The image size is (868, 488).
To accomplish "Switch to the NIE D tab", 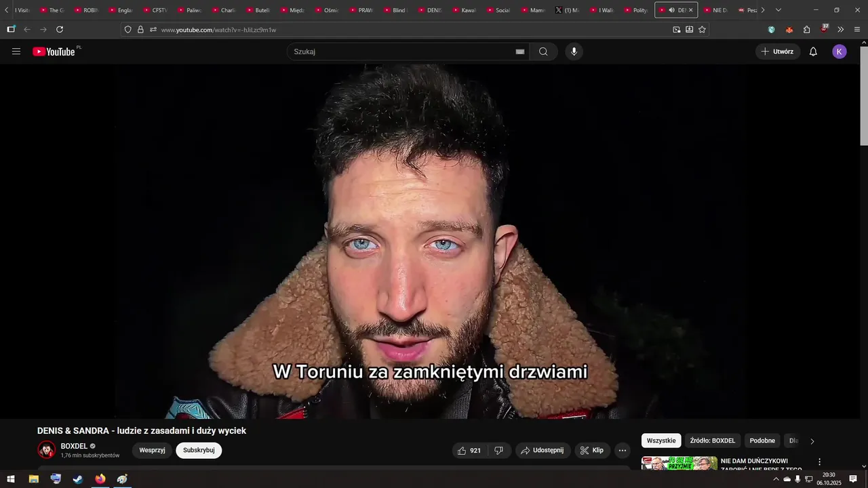I will tap(716, 10).
